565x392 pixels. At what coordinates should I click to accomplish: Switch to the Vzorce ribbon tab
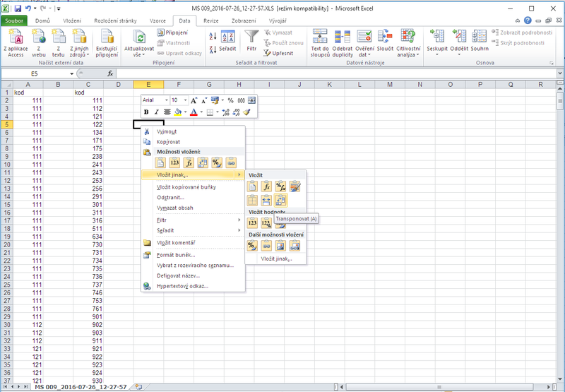point(157,20)
